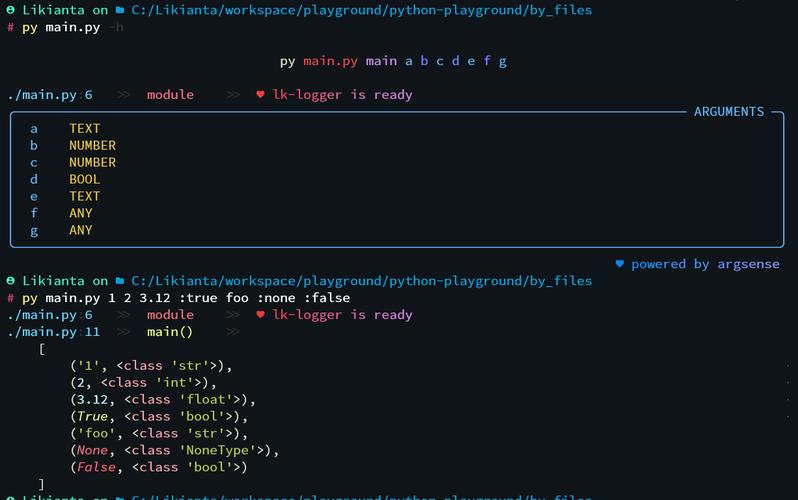798x500 pixels.
Task: Click the 'NUMBER' type of argument b
Action: [92, 145]
